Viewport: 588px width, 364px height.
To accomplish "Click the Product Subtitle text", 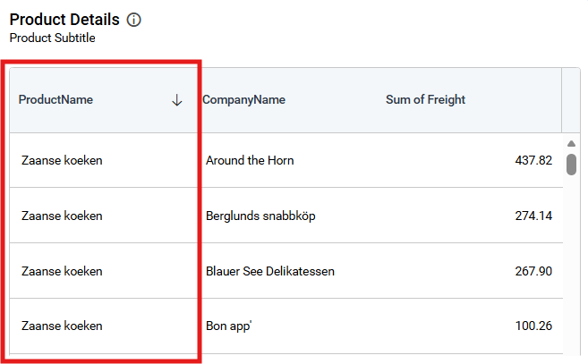I will coord(52,38).
